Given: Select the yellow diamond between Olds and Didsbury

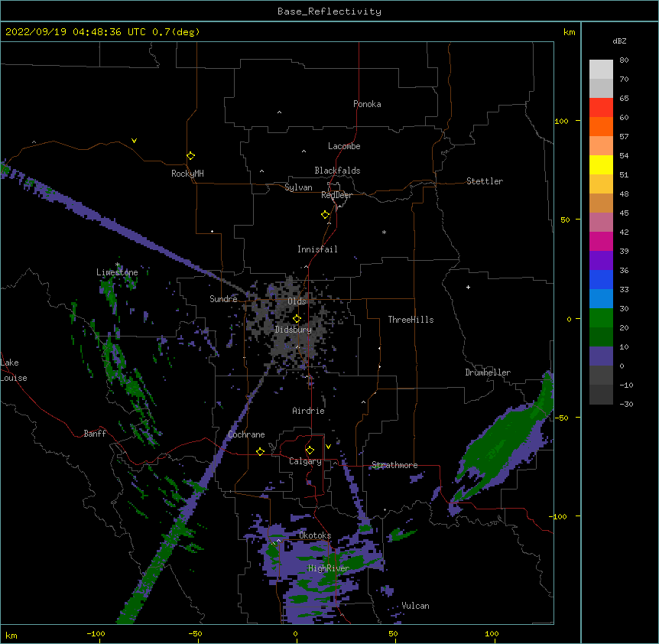Looking at the screenshot, I should [x=297, y=319].
